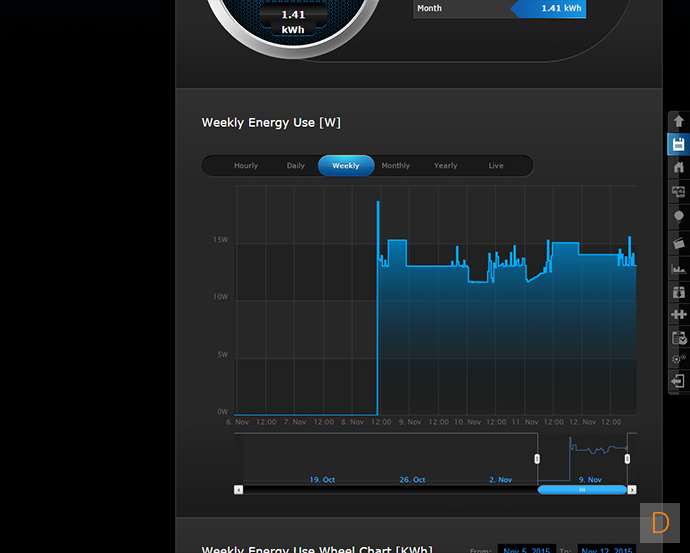The image size is (690, 553).
Task: Open the calendar schedule sidebar icon
Action: click(679, 338)
